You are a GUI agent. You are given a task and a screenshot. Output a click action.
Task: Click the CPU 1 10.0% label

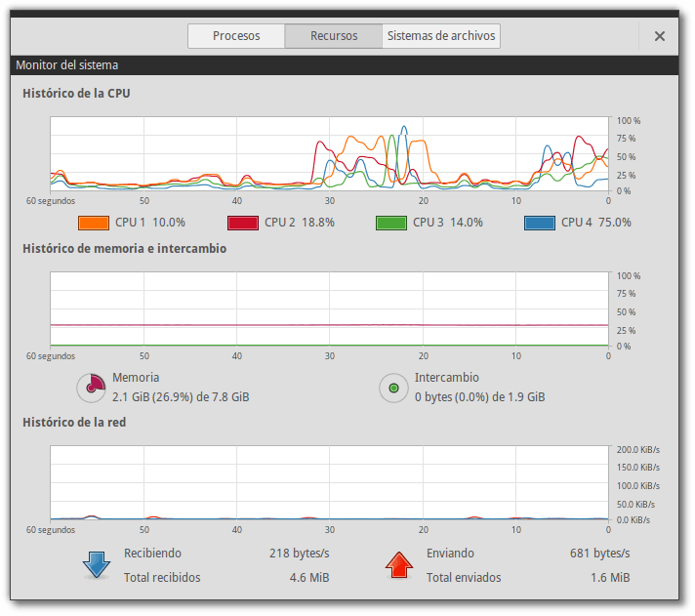pyautogui.click(x=150, y=223)
